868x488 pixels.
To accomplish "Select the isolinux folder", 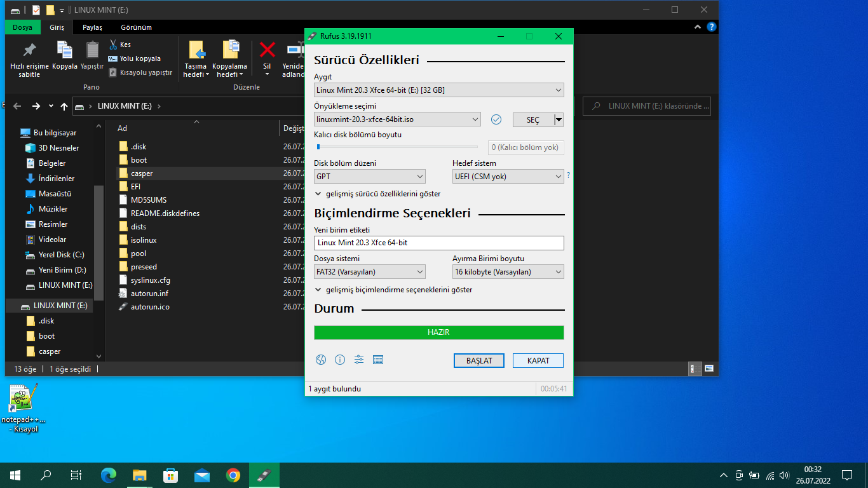I will [144, 240].
